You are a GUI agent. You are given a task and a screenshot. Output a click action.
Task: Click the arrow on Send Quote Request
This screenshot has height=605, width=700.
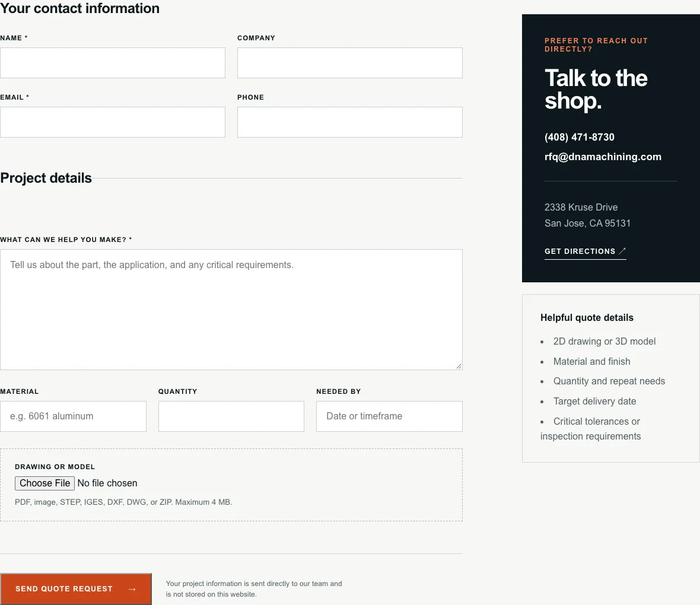tap(132, 589)
